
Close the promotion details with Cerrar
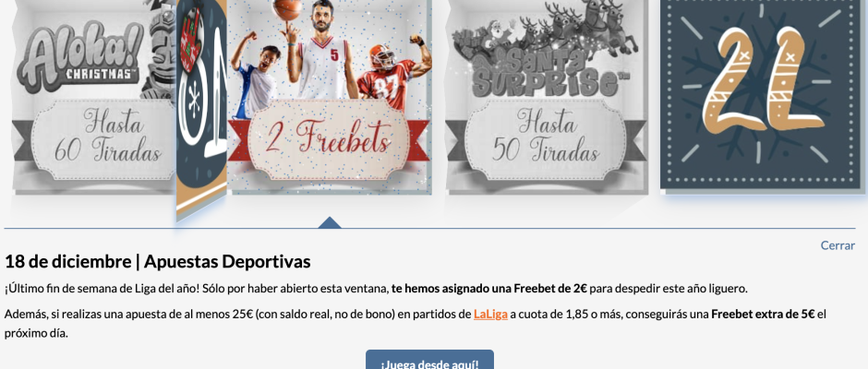[x=838, y=245]
